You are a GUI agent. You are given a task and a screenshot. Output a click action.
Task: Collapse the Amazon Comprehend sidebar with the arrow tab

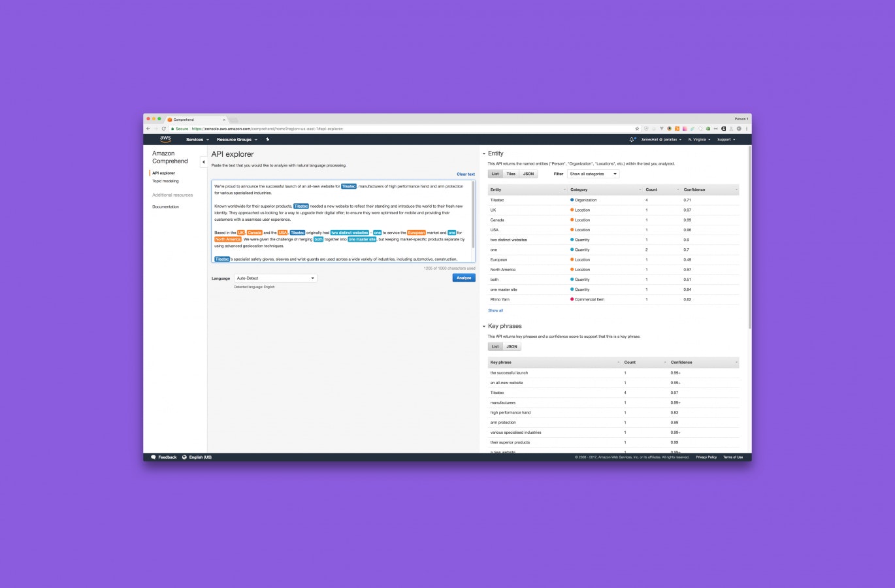[x=203, y=162]
